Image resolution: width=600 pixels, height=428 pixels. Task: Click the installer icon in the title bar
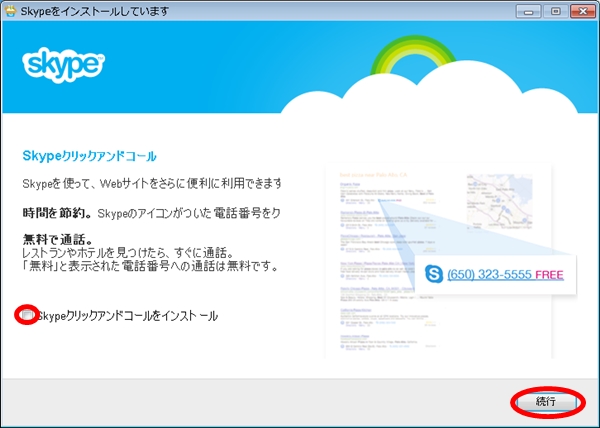[10, 11]
